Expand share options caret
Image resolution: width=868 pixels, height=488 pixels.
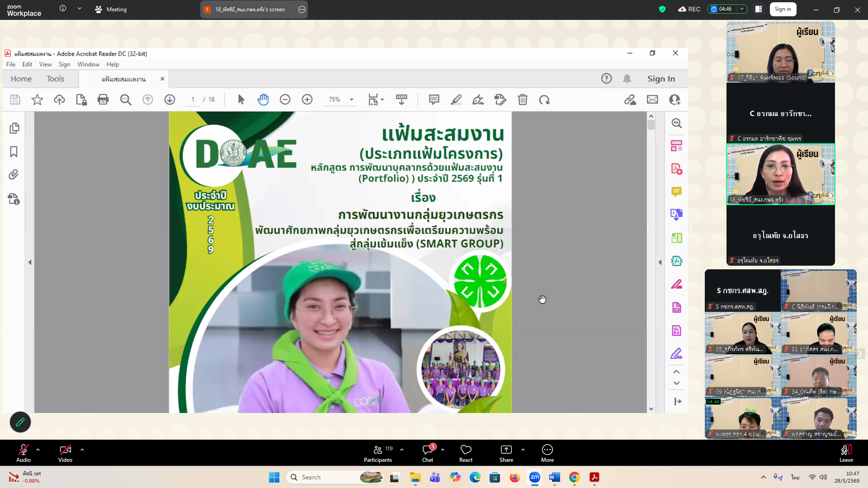(x=523, y=450)
